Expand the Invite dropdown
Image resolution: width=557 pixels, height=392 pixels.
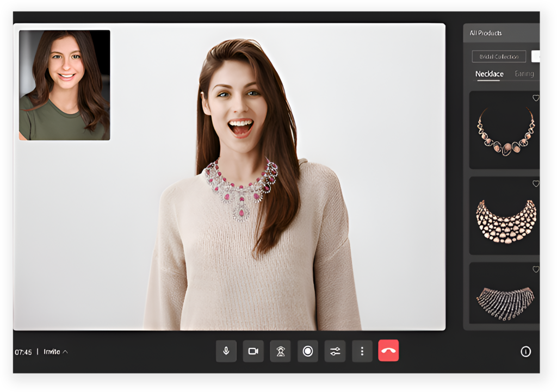(56, 352)
